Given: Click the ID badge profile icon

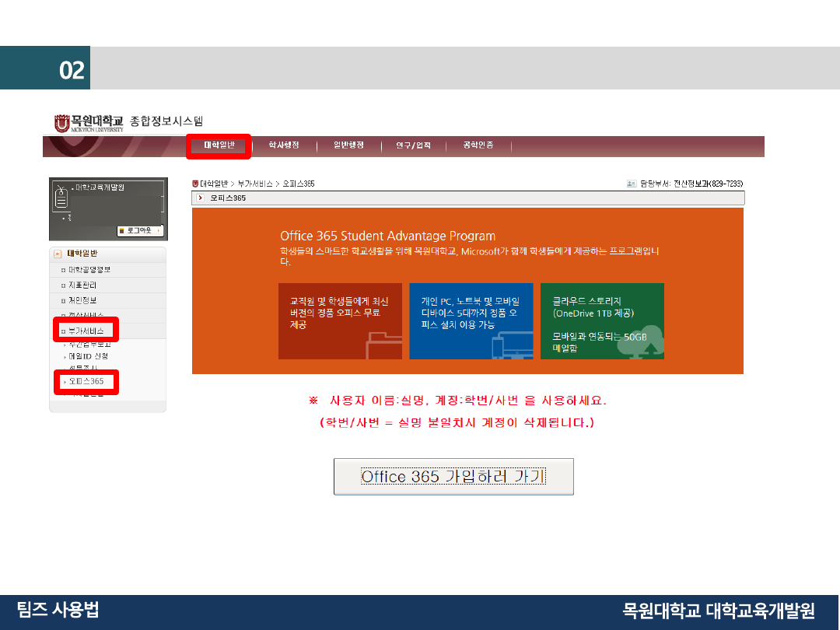Looking at the screenshot, I should 61,201.
